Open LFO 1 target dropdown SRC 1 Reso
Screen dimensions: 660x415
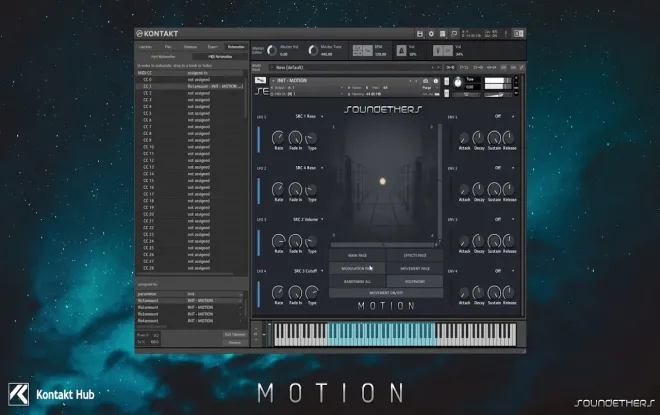point(308,117)
